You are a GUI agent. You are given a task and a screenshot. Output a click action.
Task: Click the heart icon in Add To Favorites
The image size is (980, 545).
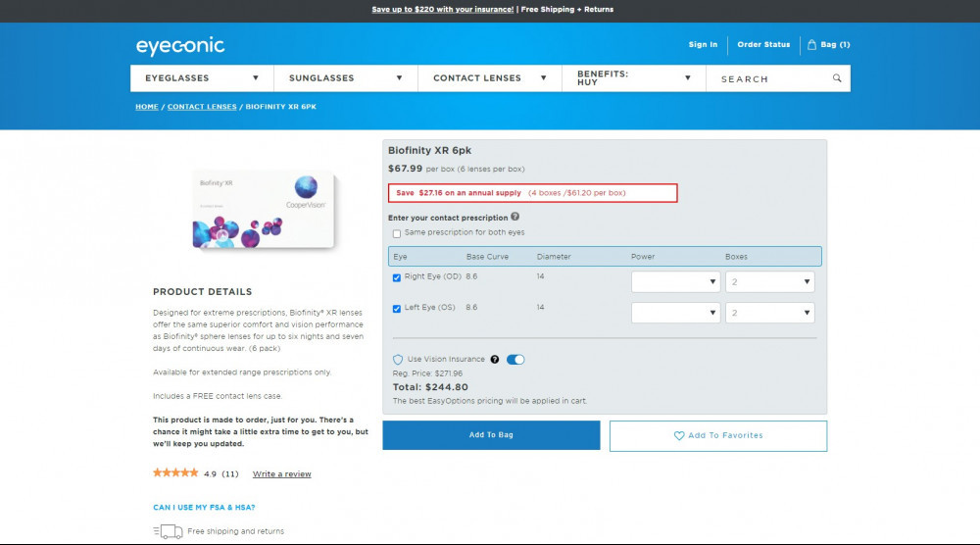(x=679, y=435)
